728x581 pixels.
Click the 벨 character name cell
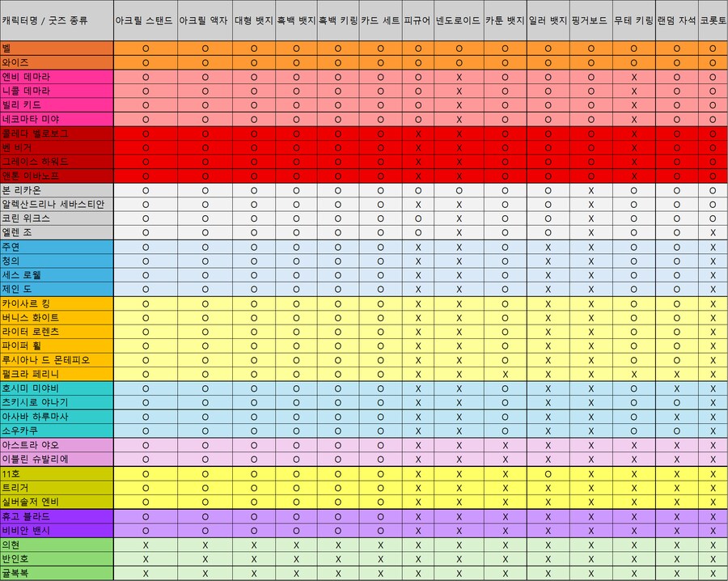coord(57,49)
